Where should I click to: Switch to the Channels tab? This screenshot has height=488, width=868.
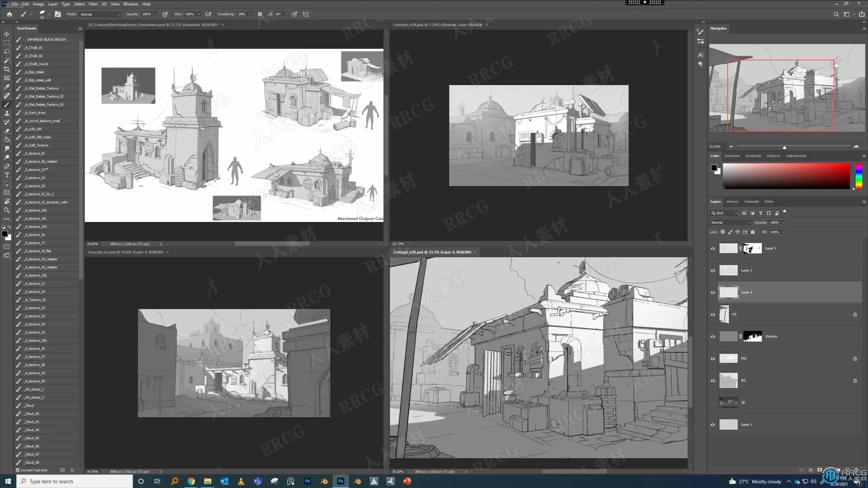pyautogui.click(x=751, y=201)
